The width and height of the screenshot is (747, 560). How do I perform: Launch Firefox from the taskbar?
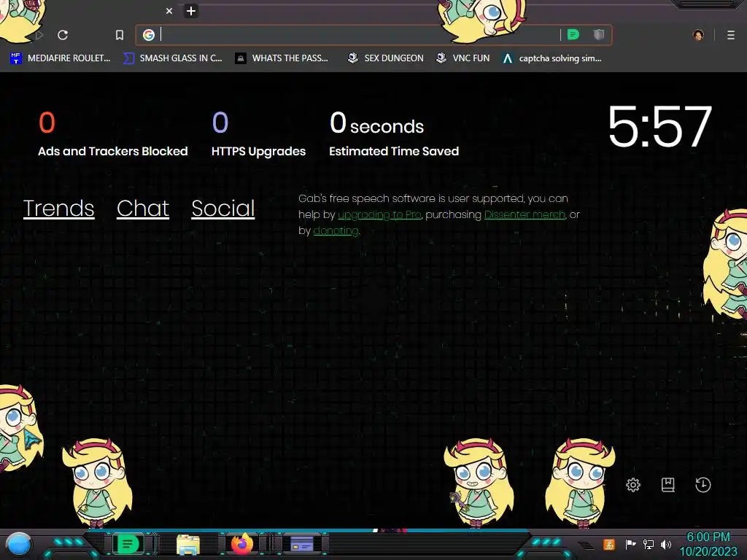pyautogui.click(x=242, y=544)
